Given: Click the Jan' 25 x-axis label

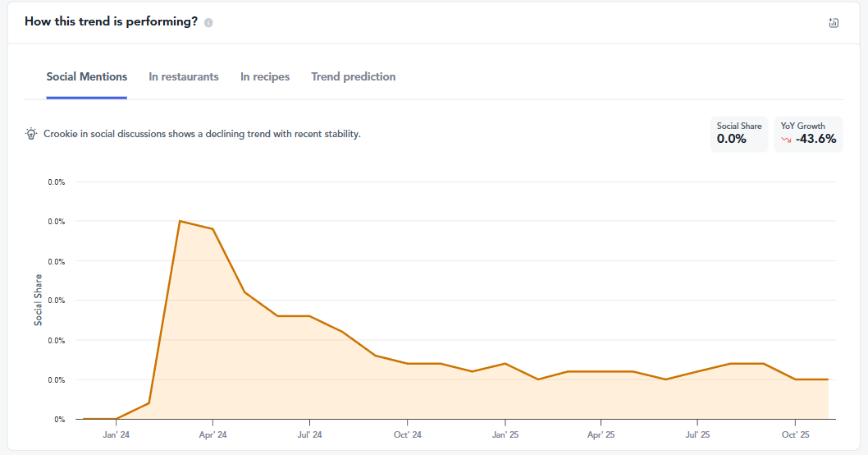Looking at the screenshot, I should [x=505, y=434].
